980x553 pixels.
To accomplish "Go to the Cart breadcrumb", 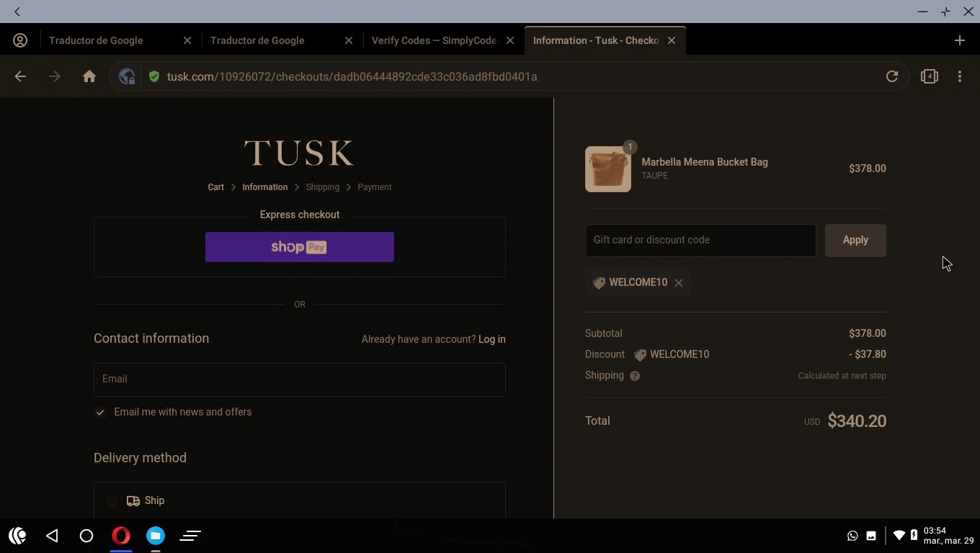I will [216, 187].
